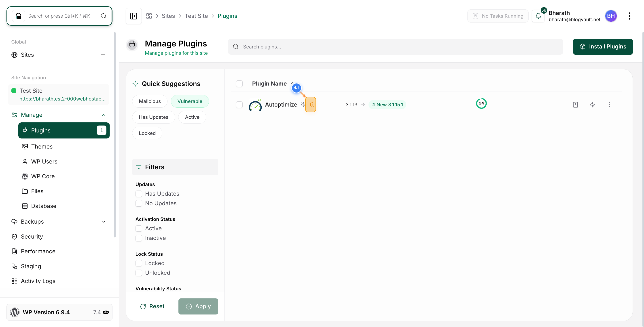Open the BH user avatar

tap(611, 16)
